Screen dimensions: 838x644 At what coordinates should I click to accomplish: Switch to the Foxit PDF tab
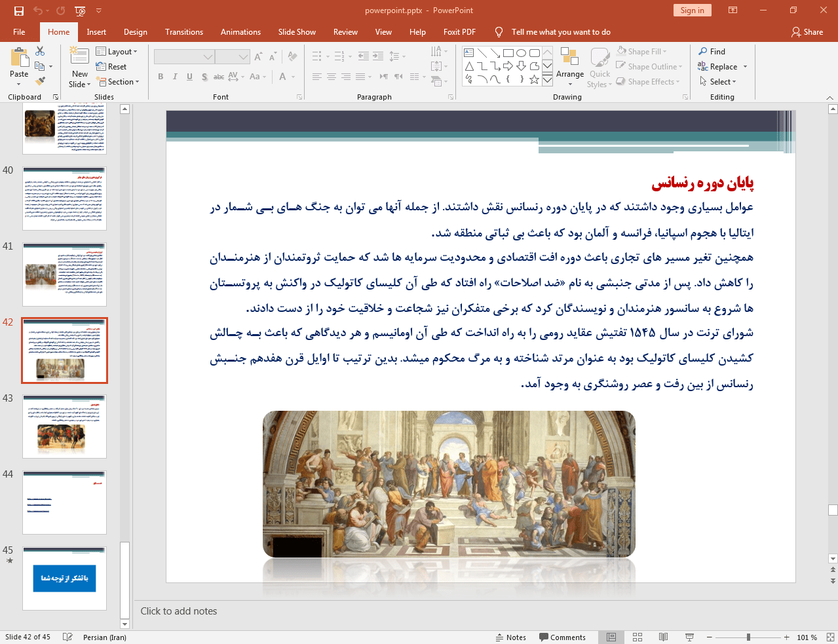tap(459, 31)
